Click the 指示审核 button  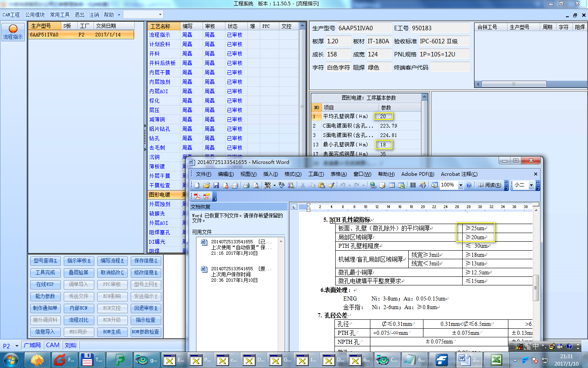pyautogui.click(x=79, y=260)
